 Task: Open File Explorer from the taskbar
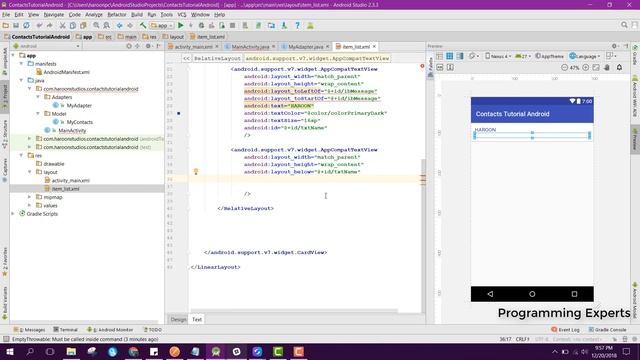click(71, 351)
